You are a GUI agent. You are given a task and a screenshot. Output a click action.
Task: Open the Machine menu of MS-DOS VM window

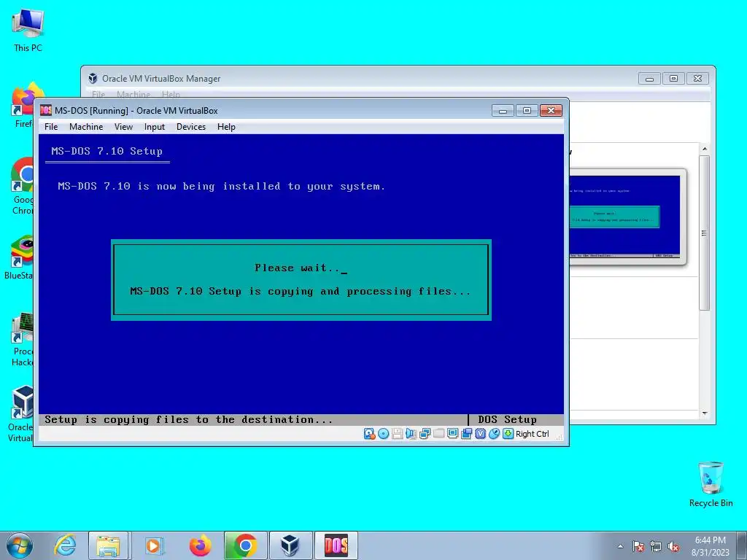[86, 127]
